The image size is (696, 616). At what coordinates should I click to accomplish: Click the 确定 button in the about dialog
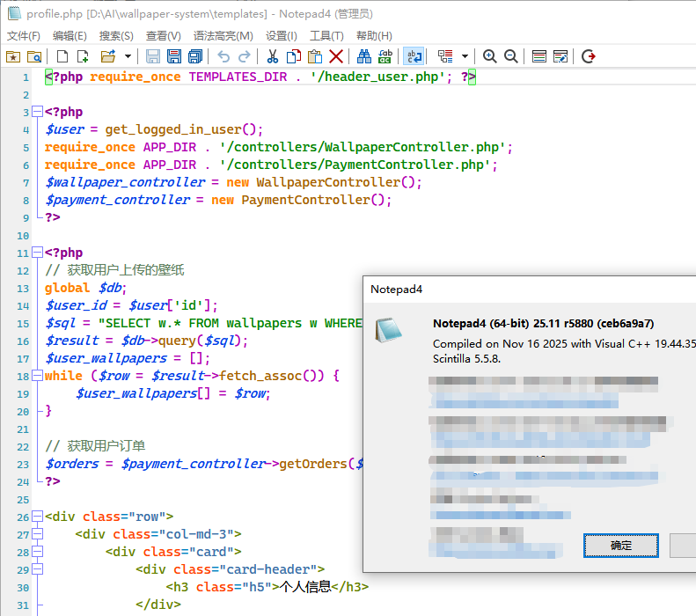pyautogui.click(x=621, y=546)
